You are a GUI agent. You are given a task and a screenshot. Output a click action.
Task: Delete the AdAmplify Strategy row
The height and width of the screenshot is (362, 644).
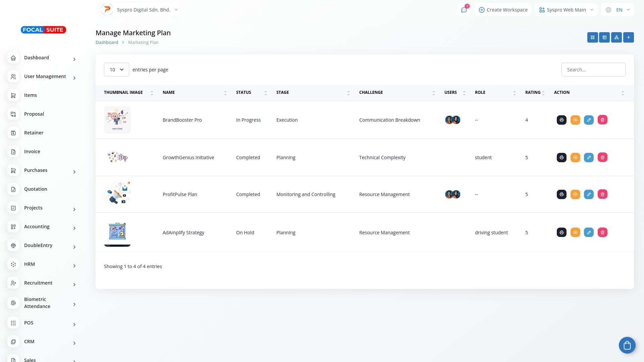click(602, 233)
